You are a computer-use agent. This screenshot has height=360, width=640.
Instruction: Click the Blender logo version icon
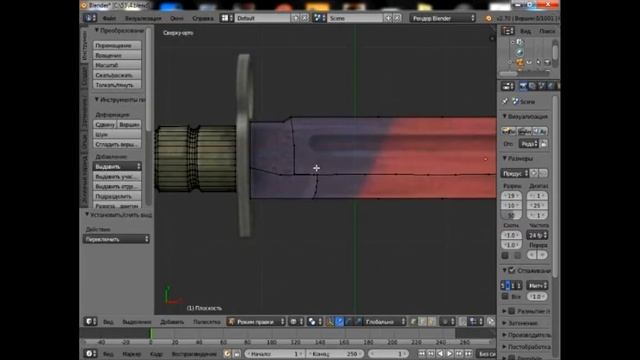(488, 18)
